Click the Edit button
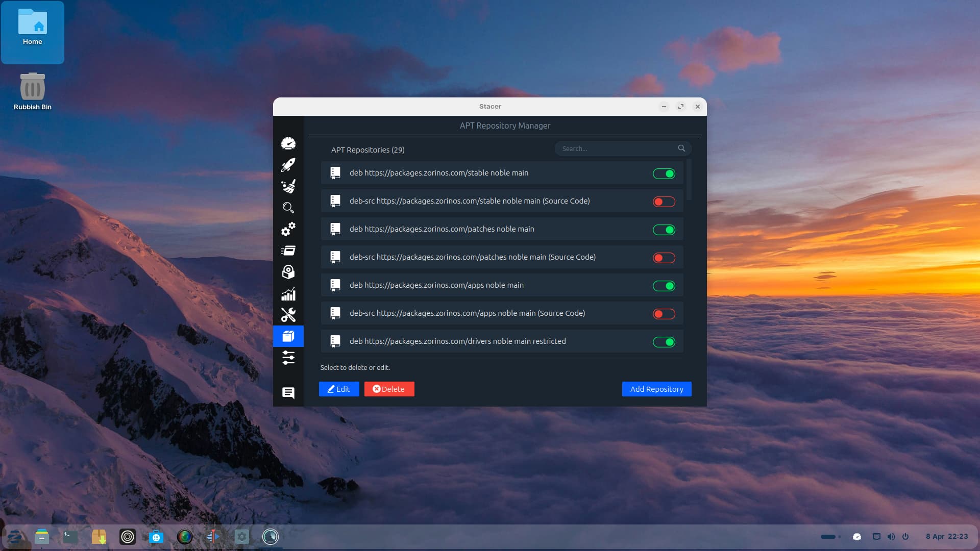 point(339,389)
